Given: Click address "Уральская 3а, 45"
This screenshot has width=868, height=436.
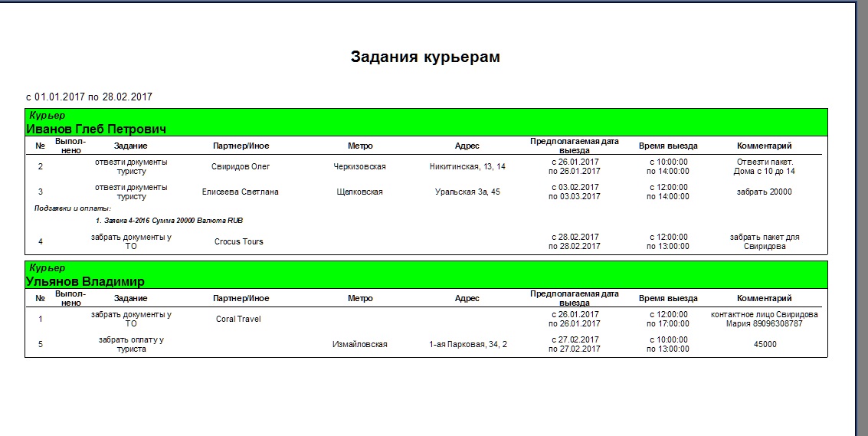Looking at the screenshot, I should coord(467,192).
